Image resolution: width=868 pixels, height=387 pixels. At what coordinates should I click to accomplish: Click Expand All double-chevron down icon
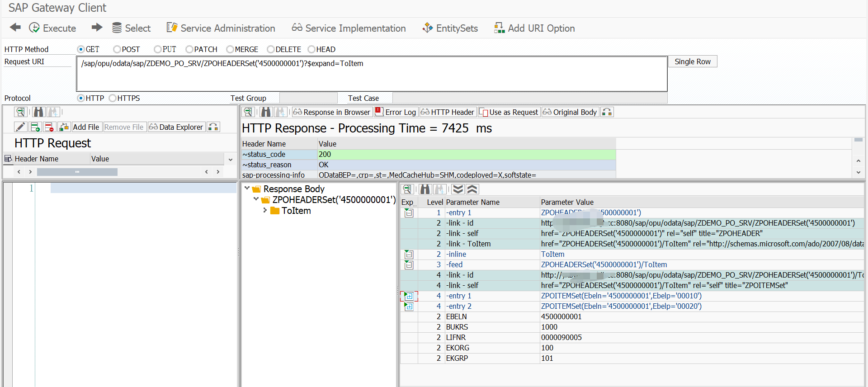(x=458, y=189)
